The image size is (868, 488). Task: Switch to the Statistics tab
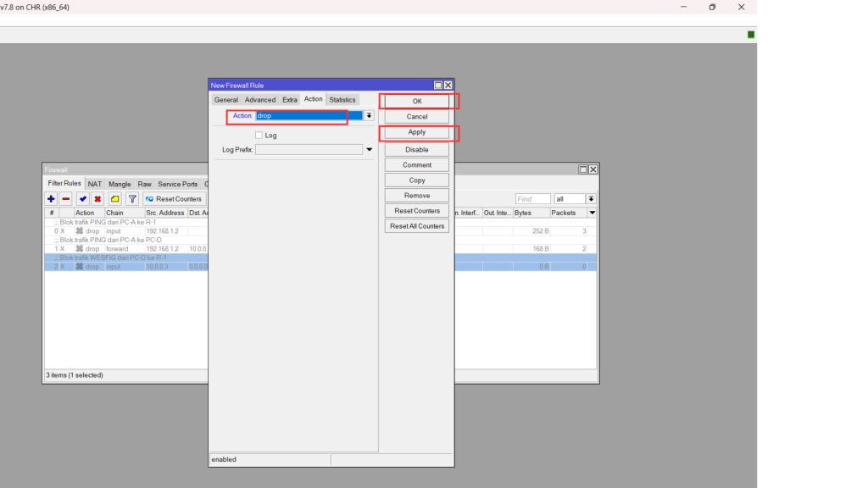(342, 100)
